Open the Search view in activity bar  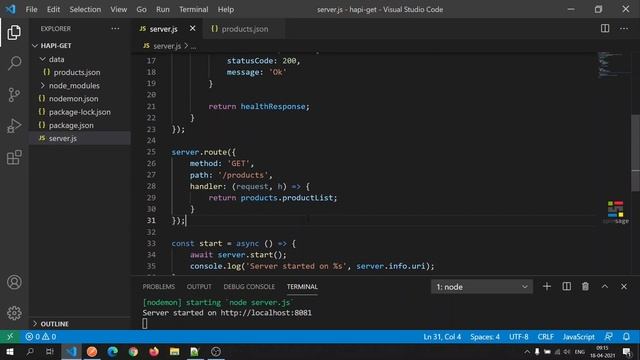click(14, 63)
